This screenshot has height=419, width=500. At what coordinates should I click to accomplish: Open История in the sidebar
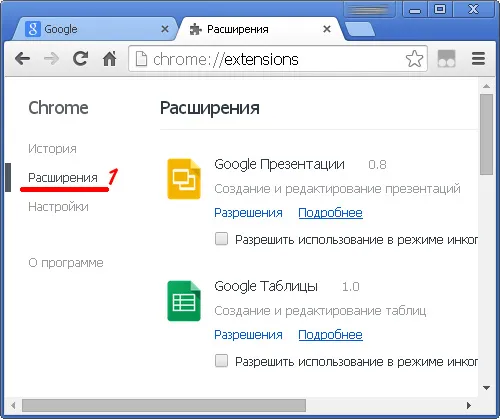(x=52, y=149)
